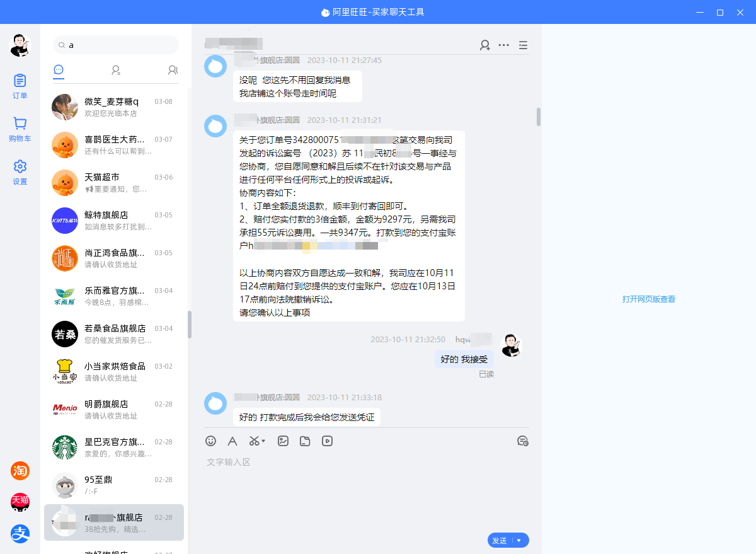The height and width of the screenshot is (554, 756).
Task: Open the 天猫超市 conversation
Action: (114, 183)
